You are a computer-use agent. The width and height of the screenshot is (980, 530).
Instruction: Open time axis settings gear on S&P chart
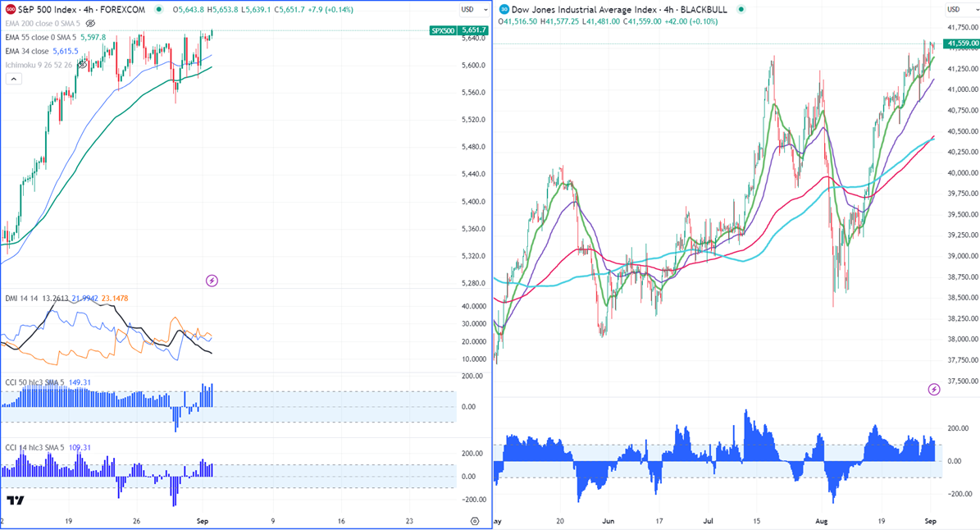click(x=474, y=521)
